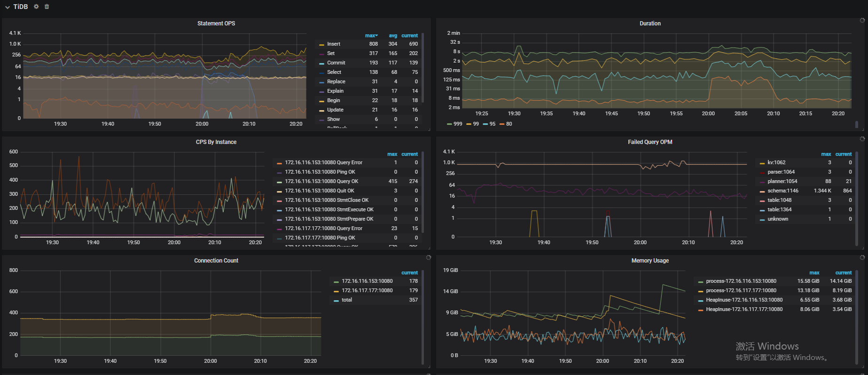The height and width of the screenshot is (375, 868).
Task: Click the Connection Count panel spinner icon
Action: point(428,257)
